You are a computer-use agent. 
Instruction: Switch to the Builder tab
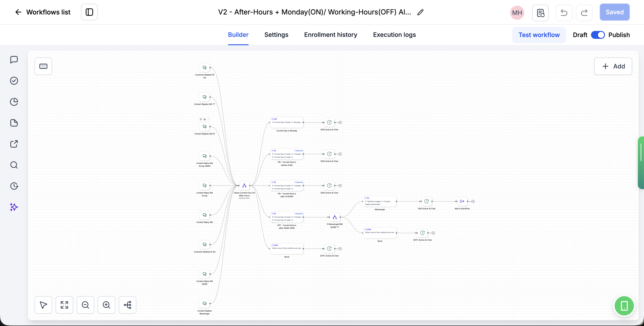point(238,35)
